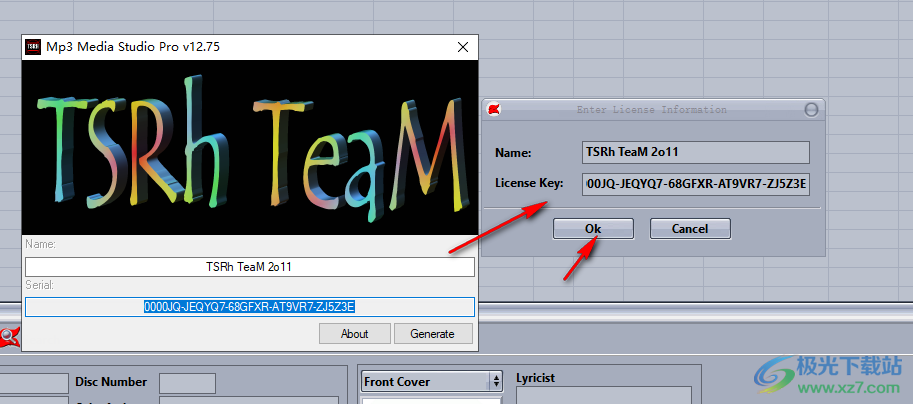Click Ok in Enter License Information dialog
The image size is (913, 404).
593,229
